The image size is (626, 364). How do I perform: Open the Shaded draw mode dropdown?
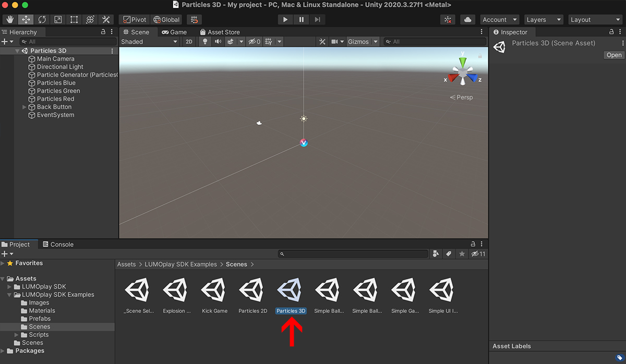(149, 42)
